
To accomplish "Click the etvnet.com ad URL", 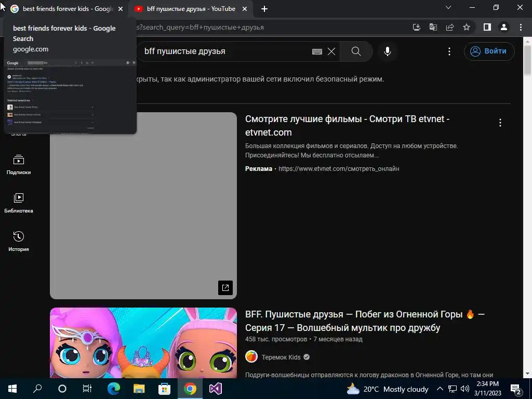I will 339,169.
